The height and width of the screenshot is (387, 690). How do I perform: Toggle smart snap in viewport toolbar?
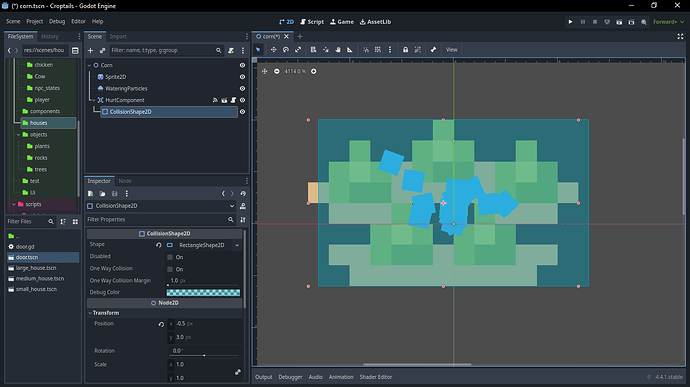[x=366, y=50]
